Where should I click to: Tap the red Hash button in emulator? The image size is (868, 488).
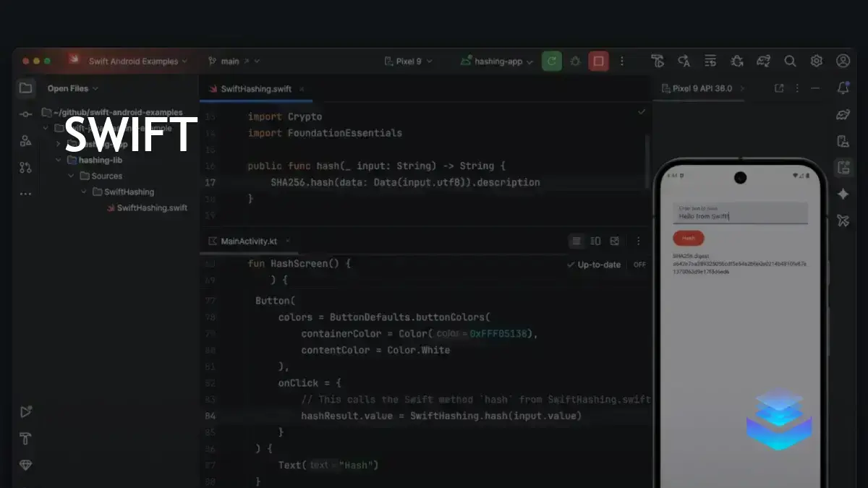(688, 238)
